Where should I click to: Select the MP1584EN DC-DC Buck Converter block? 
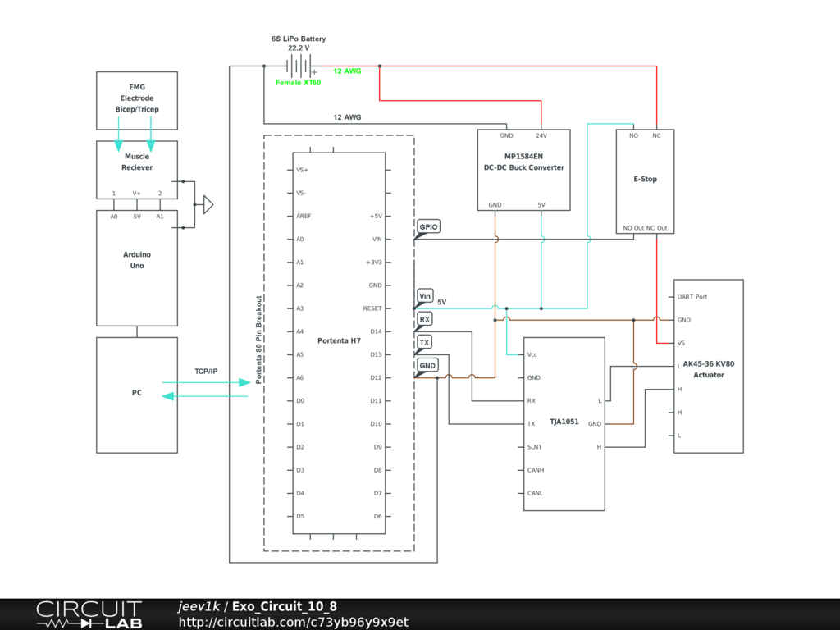(x=523, y=170)
